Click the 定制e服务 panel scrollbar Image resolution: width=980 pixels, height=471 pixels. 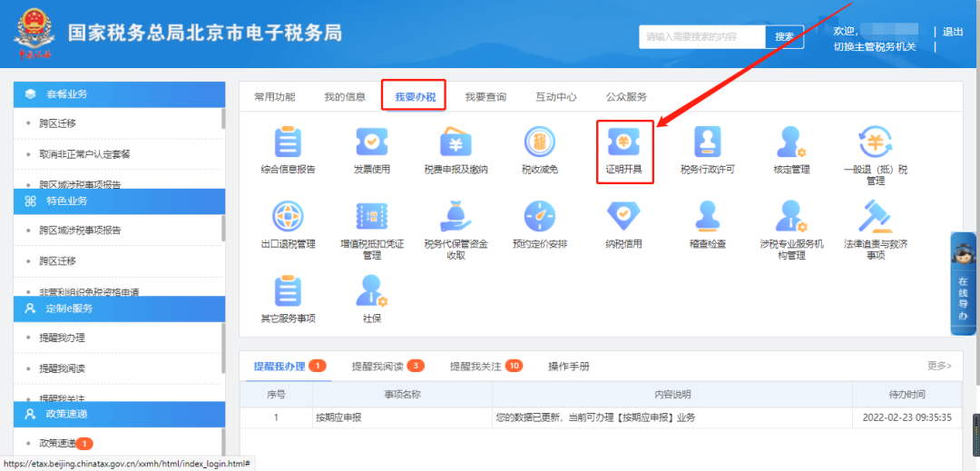pyautogui.click(x=223, y=348)
